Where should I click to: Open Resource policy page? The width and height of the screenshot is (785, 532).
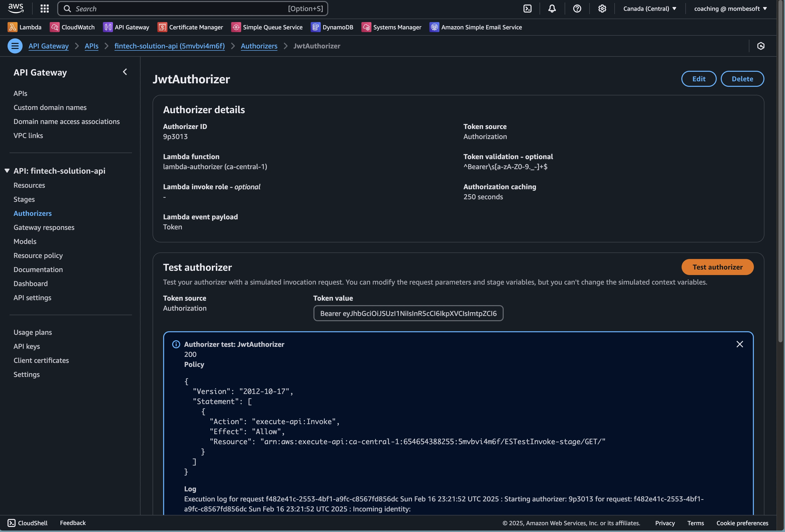click(38, 255)
